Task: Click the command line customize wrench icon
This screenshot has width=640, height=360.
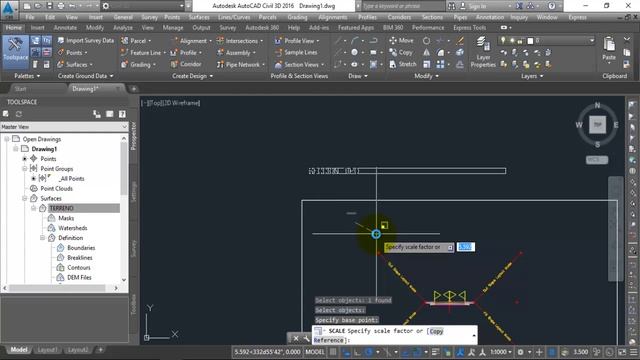Action: point(306,338)
